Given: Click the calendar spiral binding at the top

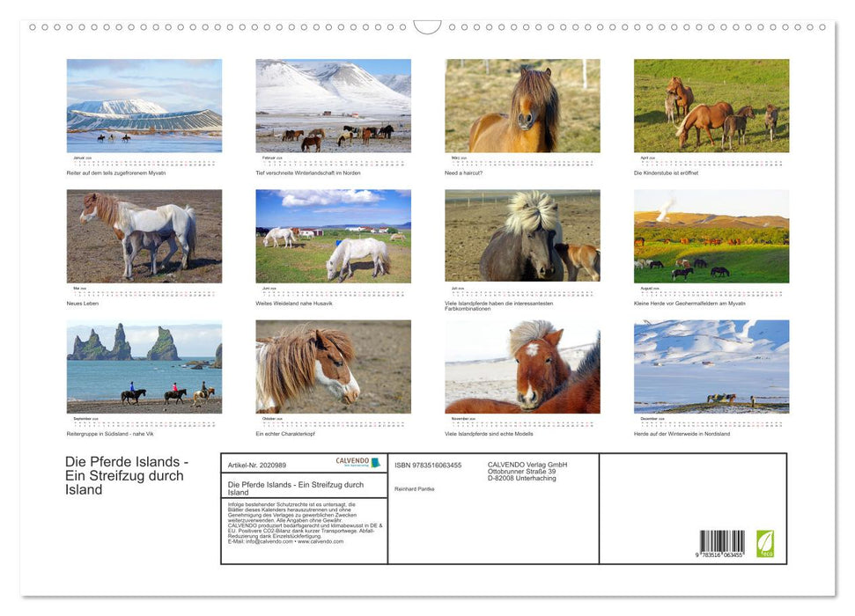Looking at the screenshot, I should (x=427, y=26).
